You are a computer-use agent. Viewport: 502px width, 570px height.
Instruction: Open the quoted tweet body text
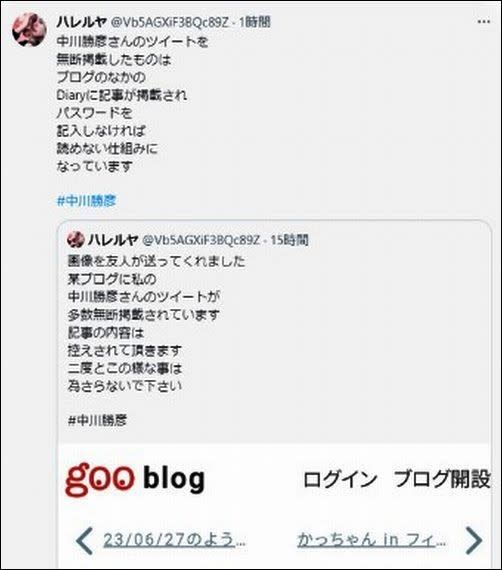[156, 324]
